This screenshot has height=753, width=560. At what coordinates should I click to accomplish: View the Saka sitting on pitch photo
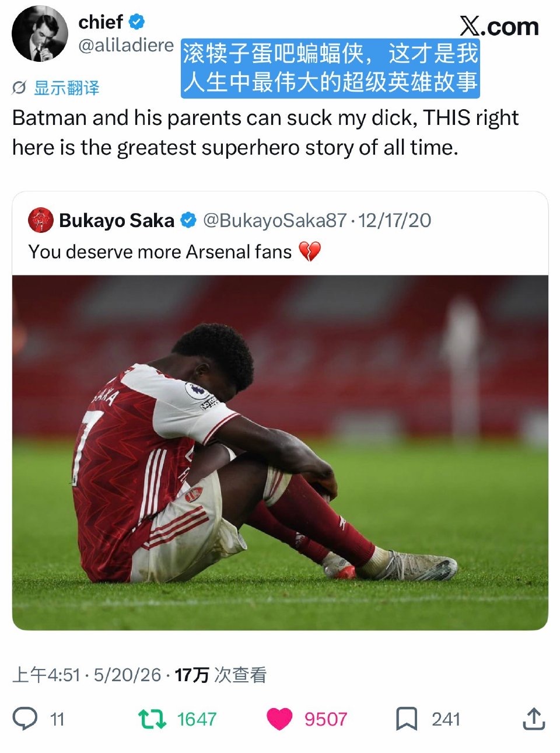pyautogui.click(x=280, y=452)
